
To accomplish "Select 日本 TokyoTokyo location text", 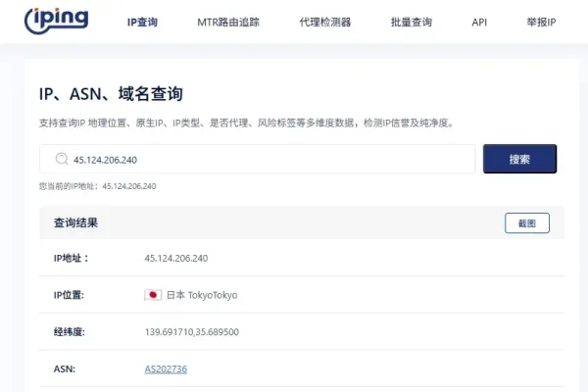I will (202, 295).
